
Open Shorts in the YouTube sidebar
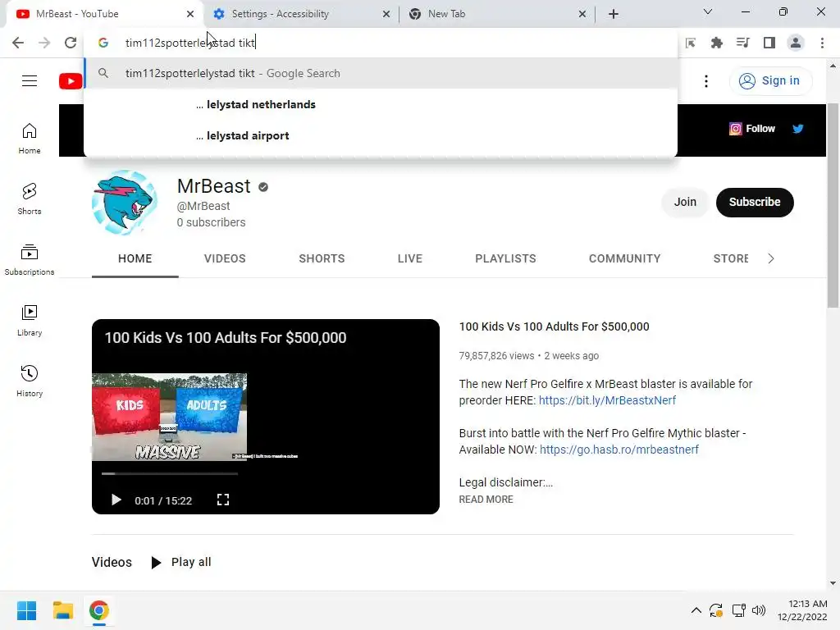[x=30, y=199]
